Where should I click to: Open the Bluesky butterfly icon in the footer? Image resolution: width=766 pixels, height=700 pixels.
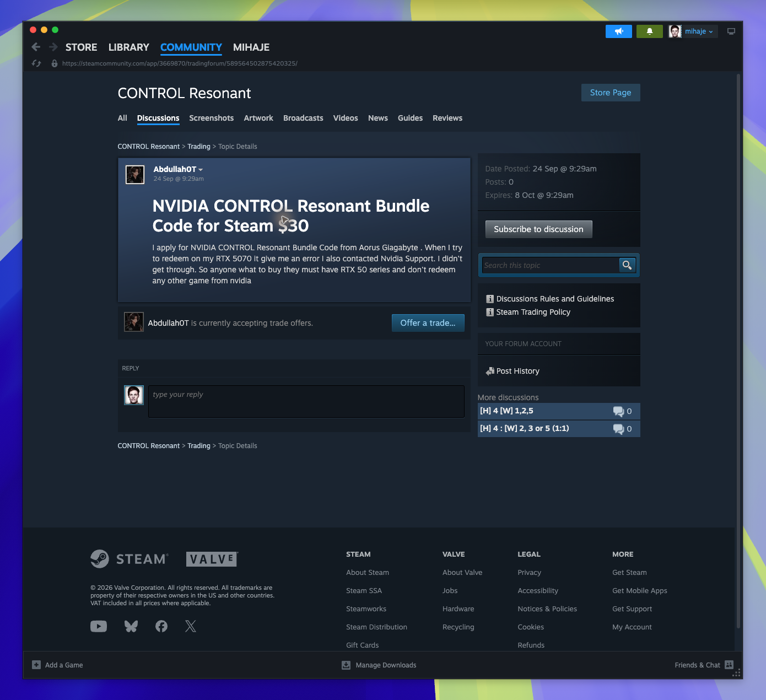tap(131, 626)
